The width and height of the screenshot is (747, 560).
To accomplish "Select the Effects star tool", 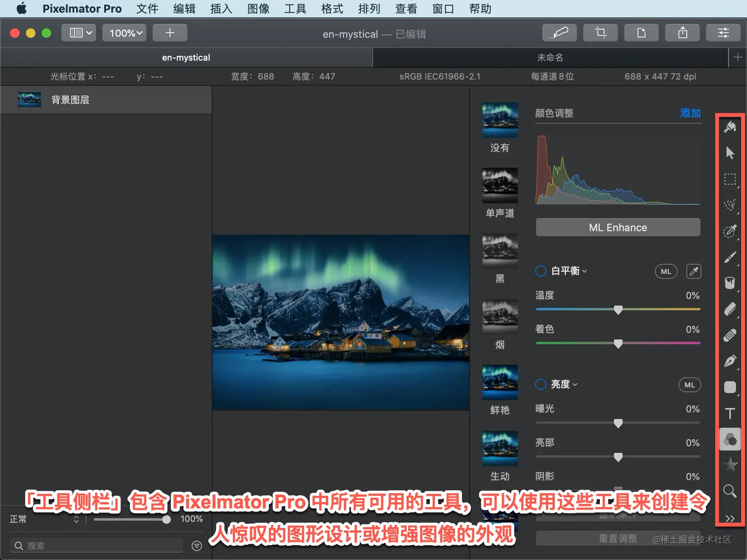I will pos(730,465).
